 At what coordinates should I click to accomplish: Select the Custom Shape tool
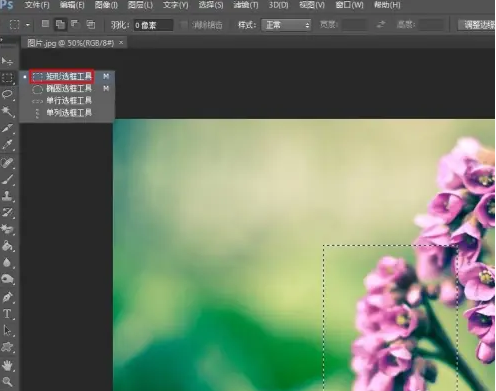(x=7, y=347)
